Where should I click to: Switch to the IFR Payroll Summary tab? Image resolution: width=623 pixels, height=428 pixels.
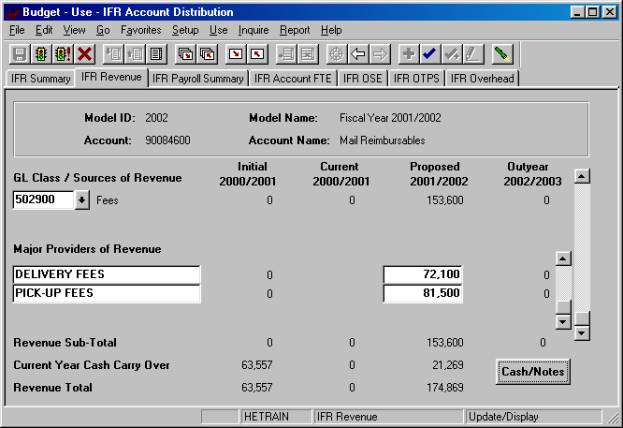coord(197,77)
